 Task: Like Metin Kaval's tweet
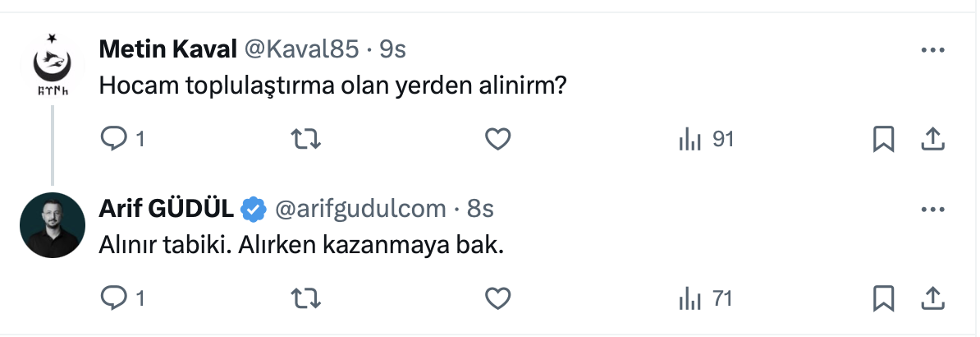pyautogui.click(x=498, y=141)
